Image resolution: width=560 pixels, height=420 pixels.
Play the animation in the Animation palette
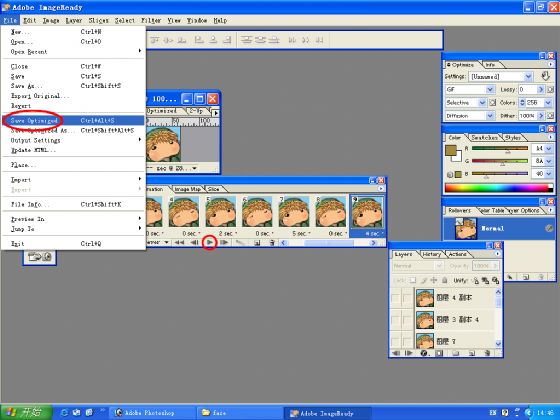210,242
